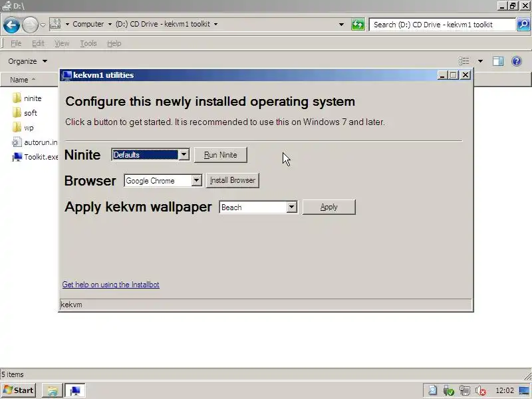Click the taskbar clock showing 12:02
This screenshot has height=399, width=532.
click(x=505, y=390)
